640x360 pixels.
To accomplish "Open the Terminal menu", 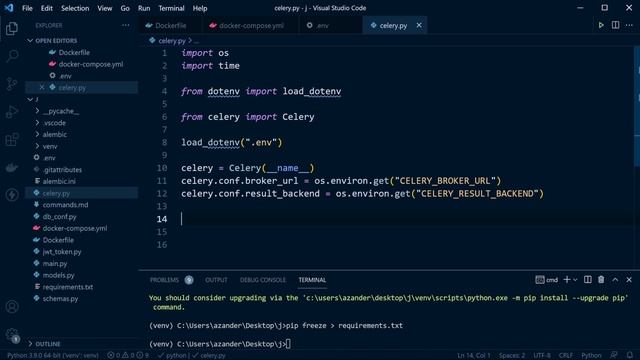I will click(171, 8).
